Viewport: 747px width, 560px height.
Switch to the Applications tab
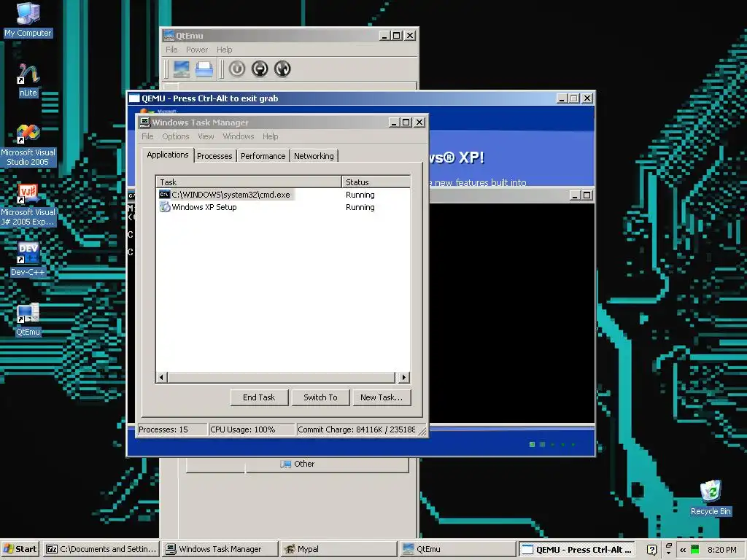[168, 155]
